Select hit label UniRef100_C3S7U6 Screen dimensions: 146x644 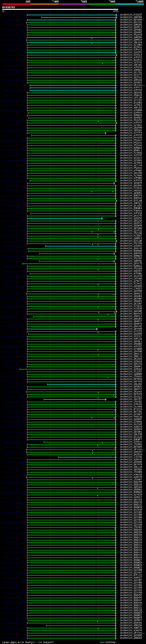(x=131, y=457)
